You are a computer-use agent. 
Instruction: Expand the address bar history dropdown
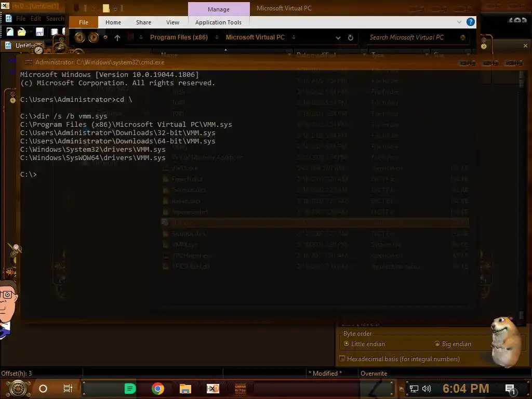coord(338,38)
